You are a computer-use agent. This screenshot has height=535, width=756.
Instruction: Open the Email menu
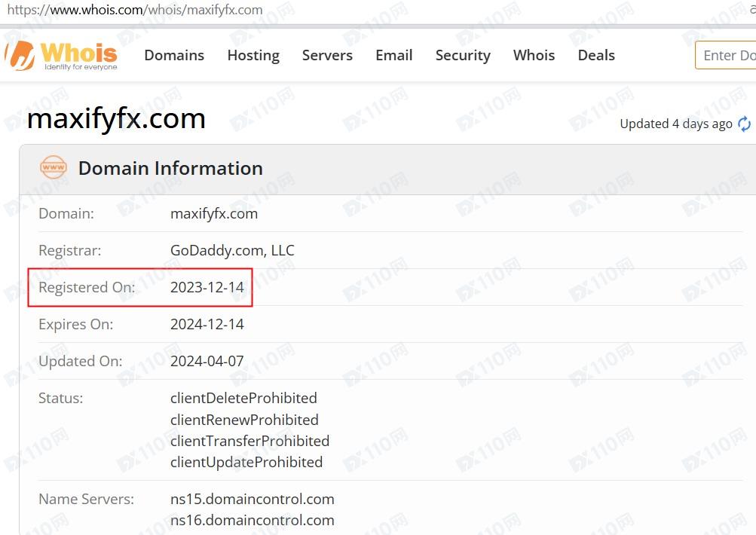(x=394, y=56)
